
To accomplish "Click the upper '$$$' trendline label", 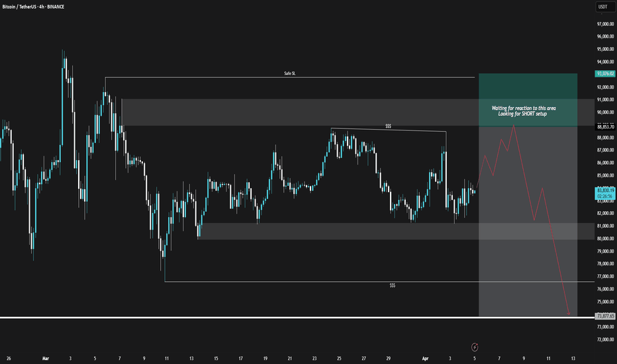I will point(389,126).
